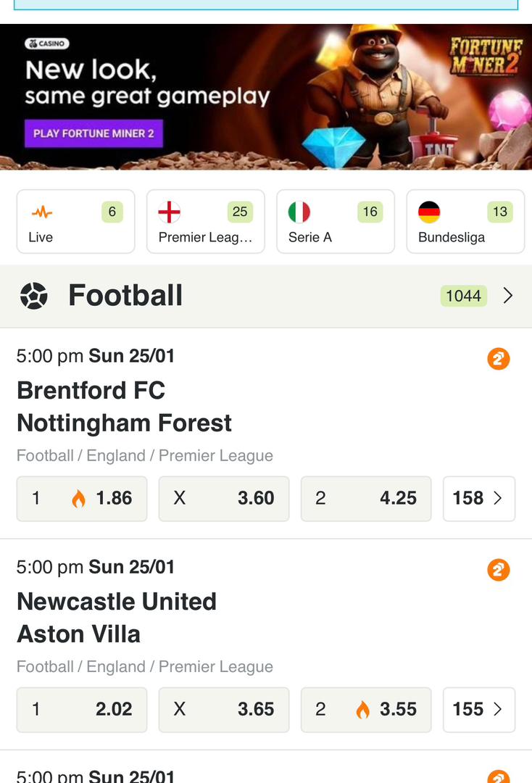Click the football icon beside the Football heading
The image size is (532, 783).
(34, 296)
